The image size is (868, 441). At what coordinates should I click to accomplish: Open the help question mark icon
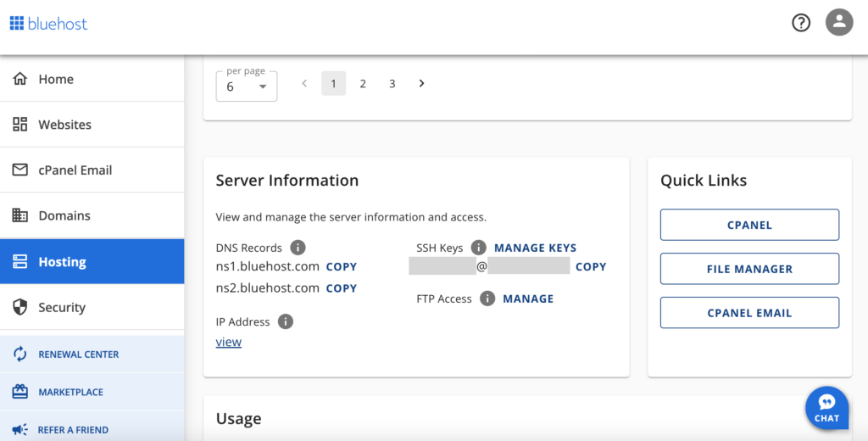point(800,23)
